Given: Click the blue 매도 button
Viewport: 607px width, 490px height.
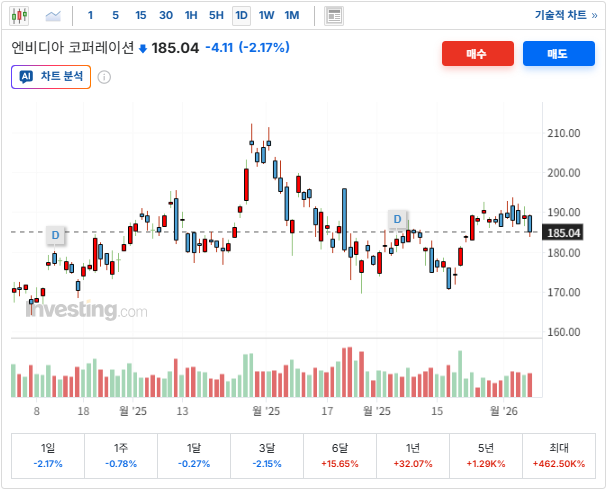Looking at the screenshot, I should [x=559, y=53].
